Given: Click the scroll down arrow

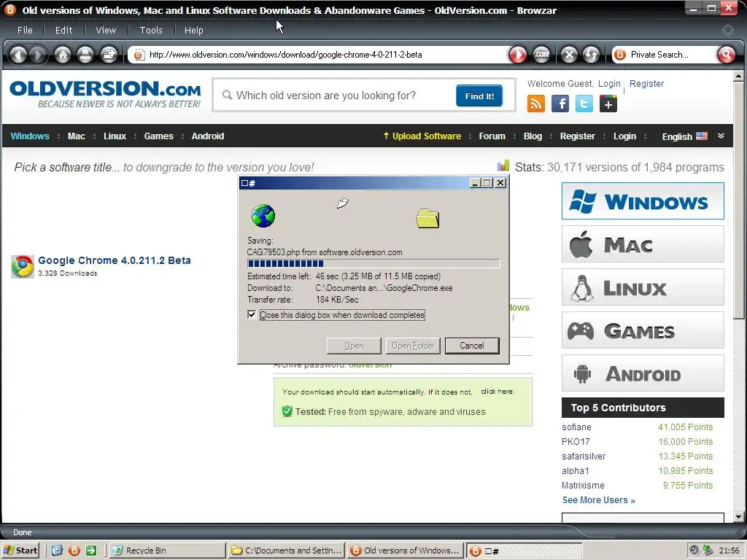Looking at the screenshot, I should (x=738, y=517).
